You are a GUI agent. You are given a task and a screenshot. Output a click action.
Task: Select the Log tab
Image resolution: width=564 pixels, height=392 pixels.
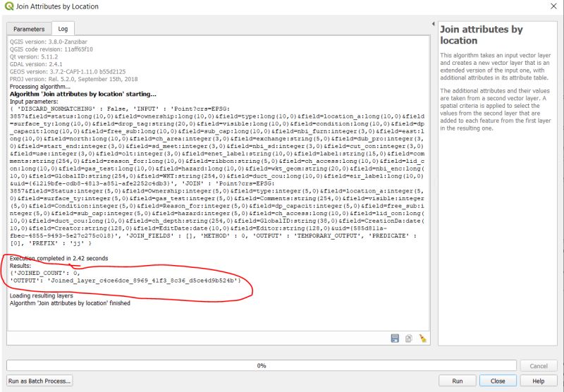pos(63,29)
